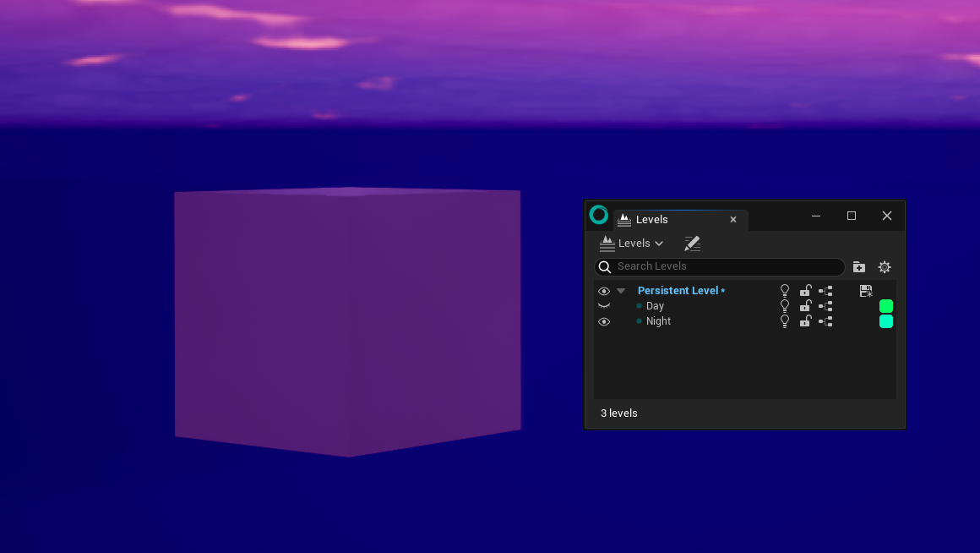Screen dimensions: 980x553
Task: Click the green color swatch beside Day
Action: coord(886,305)
